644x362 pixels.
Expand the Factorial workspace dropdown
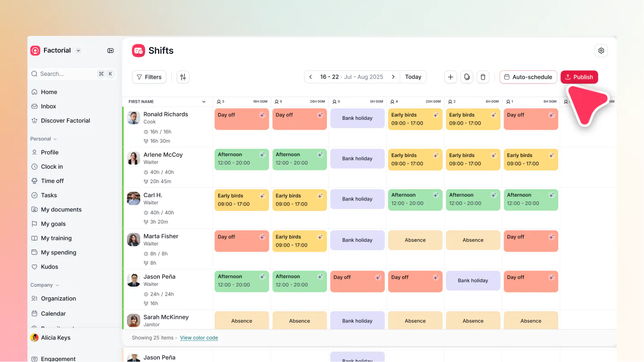(78, 51)
